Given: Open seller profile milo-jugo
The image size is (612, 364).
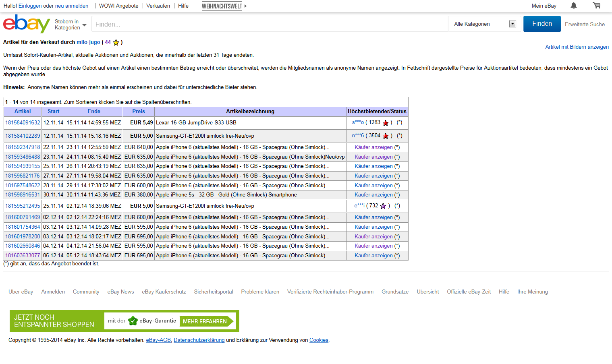Looking at the screenshot, I should tap(88, 42).
